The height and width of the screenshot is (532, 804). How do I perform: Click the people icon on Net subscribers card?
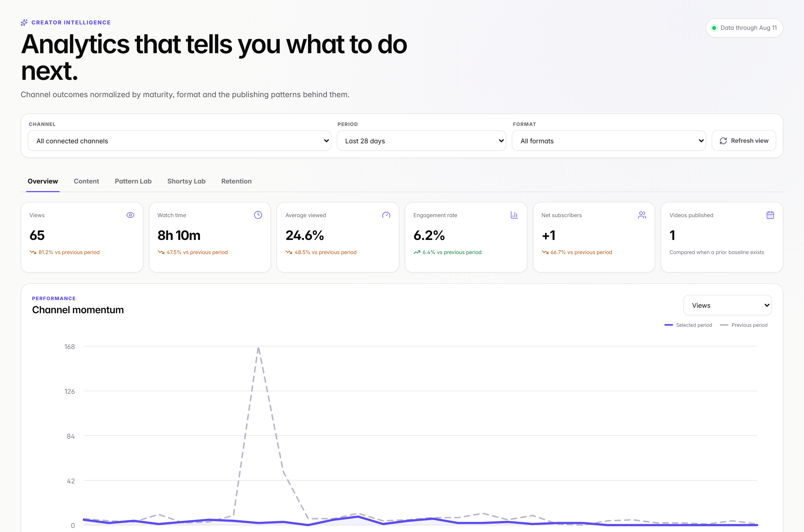coord(642,215)
